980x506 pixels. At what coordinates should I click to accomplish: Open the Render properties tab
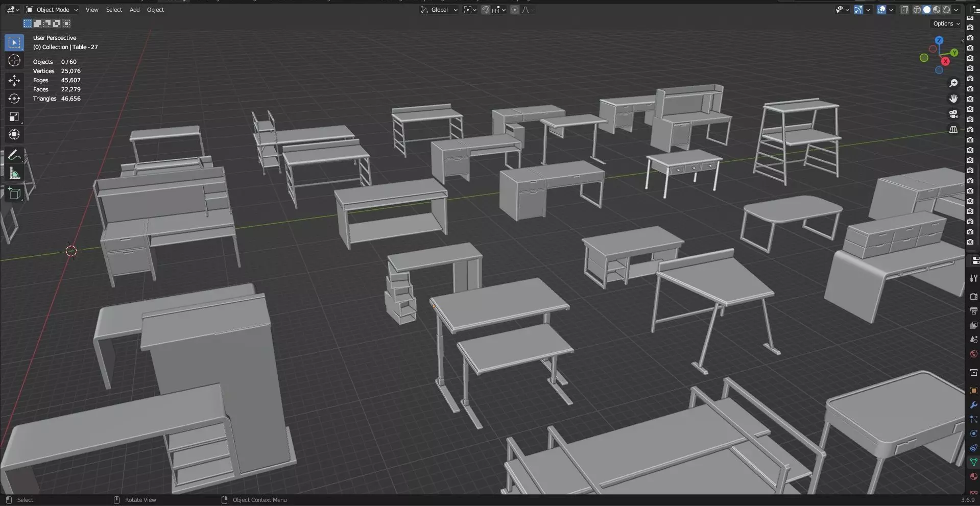[x=973, y=297]
